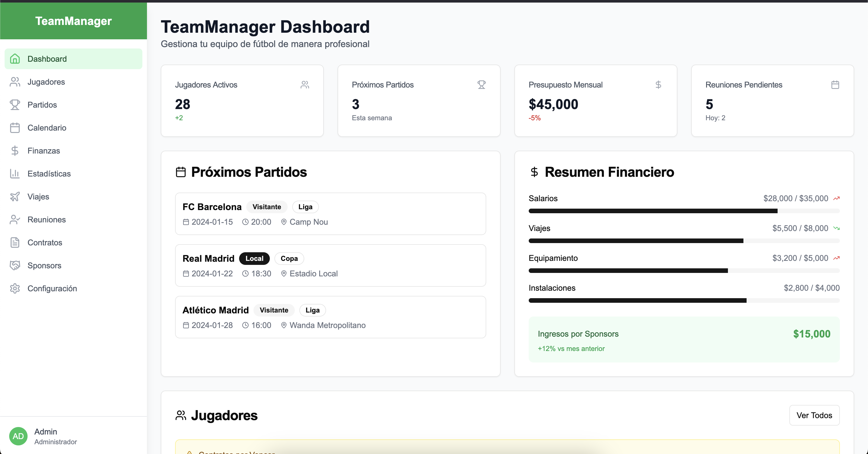Go to Jugadores in the sidebar
Viewport: 868px width, 454px height.
click(73, 82)
